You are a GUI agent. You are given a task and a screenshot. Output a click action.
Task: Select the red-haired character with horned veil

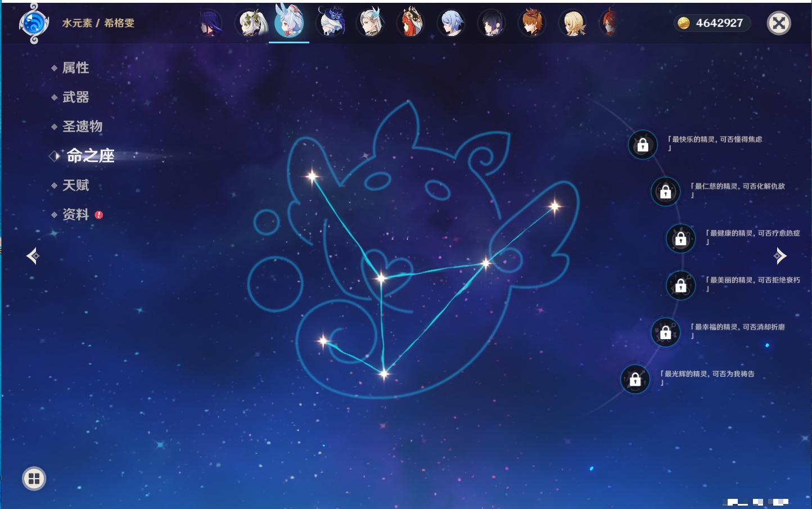click(410, 22)
